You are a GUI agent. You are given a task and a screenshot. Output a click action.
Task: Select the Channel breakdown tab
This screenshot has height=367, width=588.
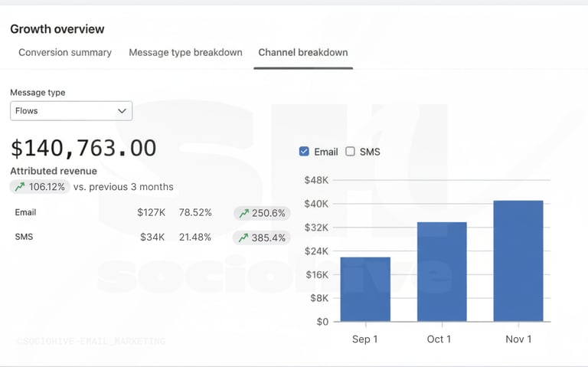pos(303,53)
